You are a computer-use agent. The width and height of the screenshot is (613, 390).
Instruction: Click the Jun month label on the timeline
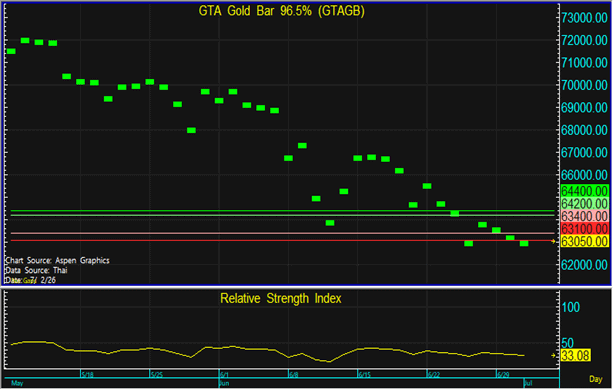click(x=224, y=383)
